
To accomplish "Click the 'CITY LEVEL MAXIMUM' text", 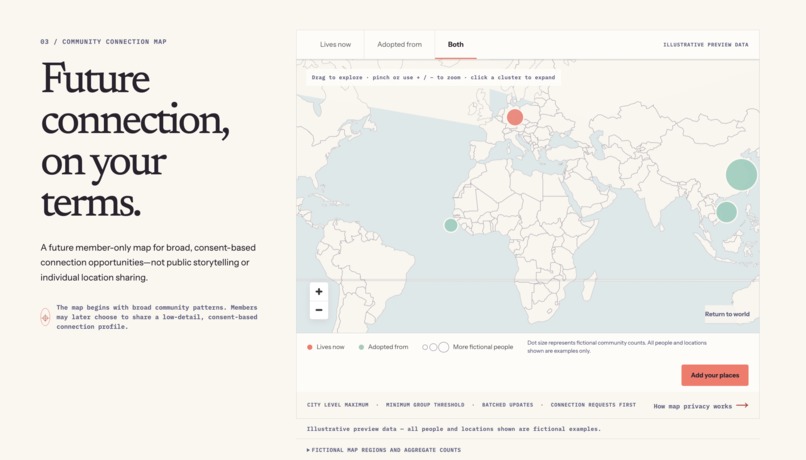I will (338, 405).
